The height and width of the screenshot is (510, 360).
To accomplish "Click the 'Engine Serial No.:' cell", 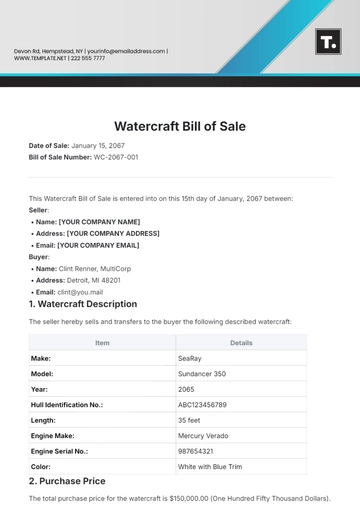I will pyautogui.click(x=102, y=451).
